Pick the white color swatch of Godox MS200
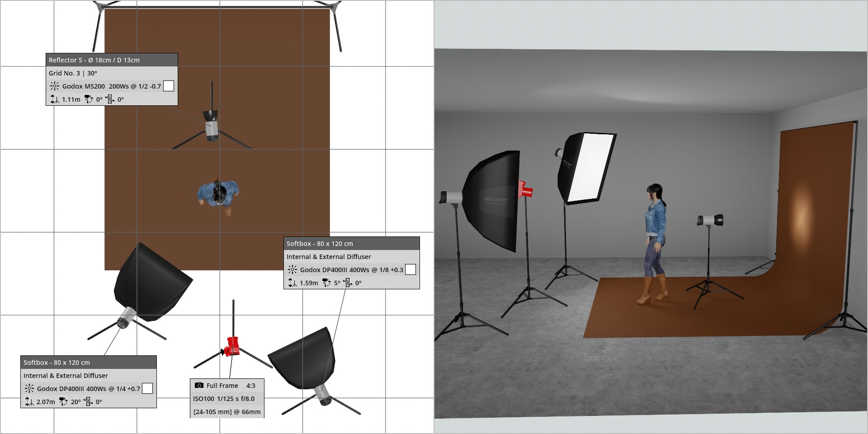The image size is (868, 434). 168,86
